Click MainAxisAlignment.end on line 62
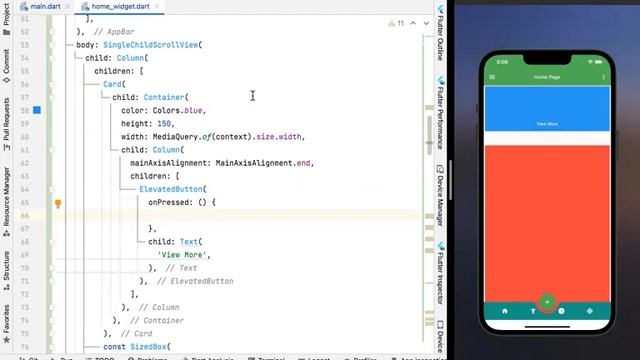The image size is (640, 360). [x=263, y=163]
